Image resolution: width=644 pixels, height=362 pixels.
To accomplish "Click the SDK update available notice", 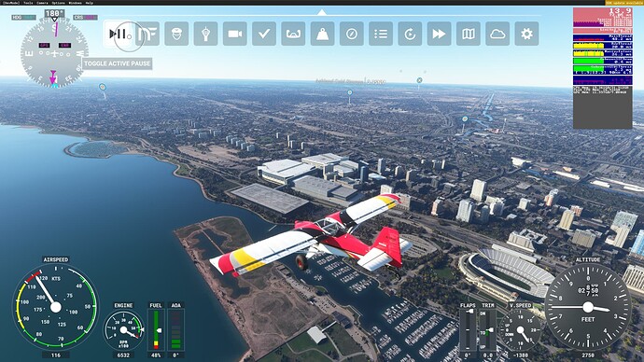I will pos(623,3).
